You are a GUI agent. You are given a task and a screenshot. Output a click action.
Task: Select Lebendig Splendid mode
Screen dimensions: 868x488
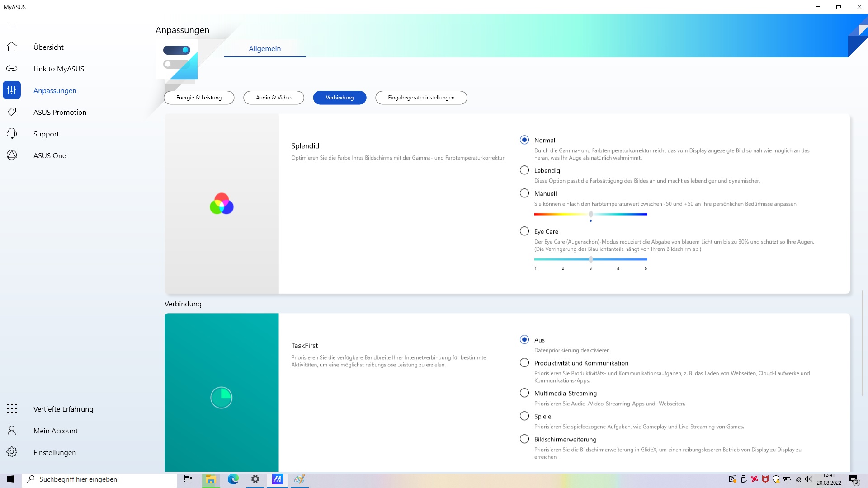524,170
